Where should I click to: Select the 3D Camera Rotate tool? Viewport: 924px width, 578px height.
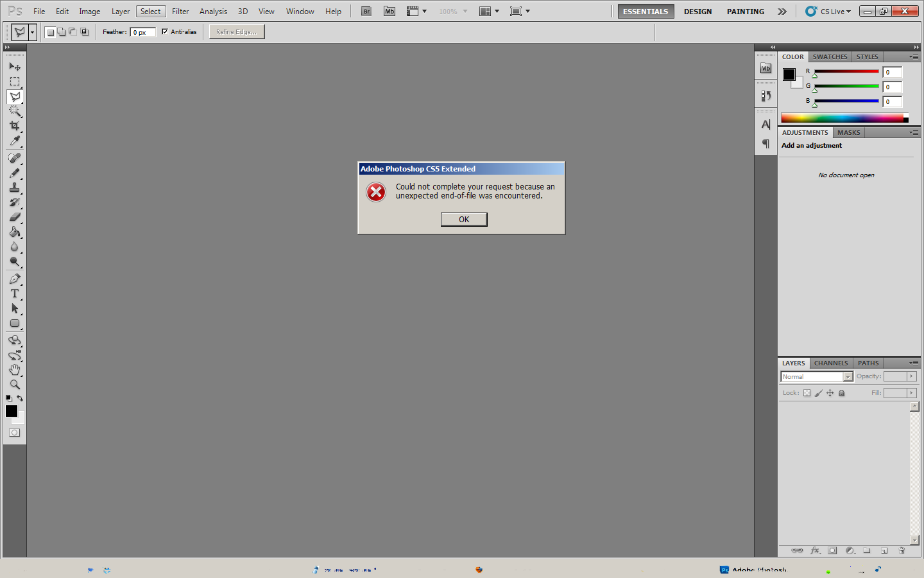tap(15, 355)
